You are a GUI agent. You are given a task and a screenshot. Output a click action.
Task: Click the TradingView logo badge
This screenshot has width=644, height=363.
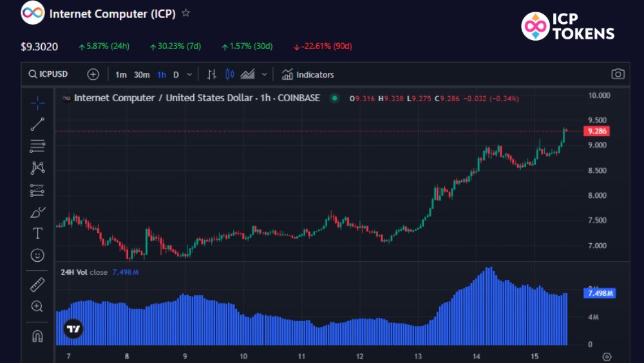click(73, 329)
